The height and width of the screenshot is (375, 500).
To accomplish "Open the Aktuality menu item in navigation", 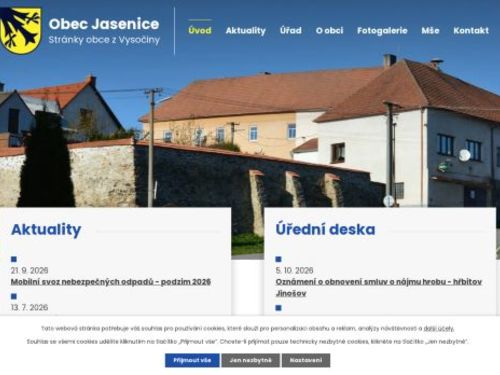I will pyautogui.click(x=246, y=30).
